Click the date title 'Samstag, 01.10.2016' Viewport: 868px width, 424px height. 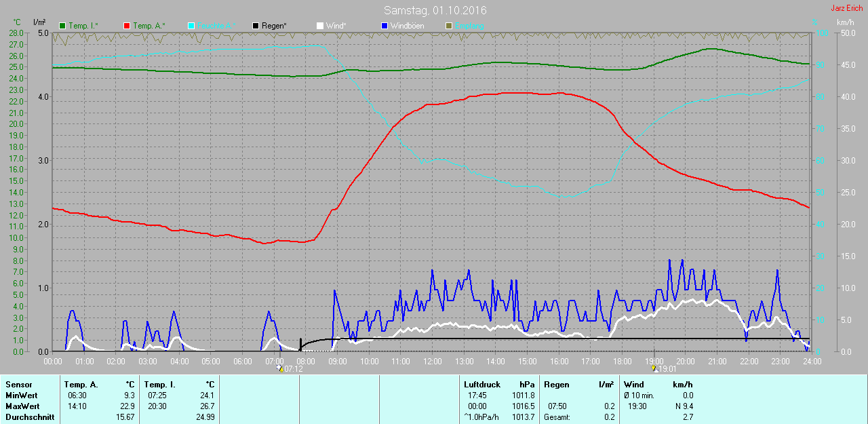(x=435, y=10)
